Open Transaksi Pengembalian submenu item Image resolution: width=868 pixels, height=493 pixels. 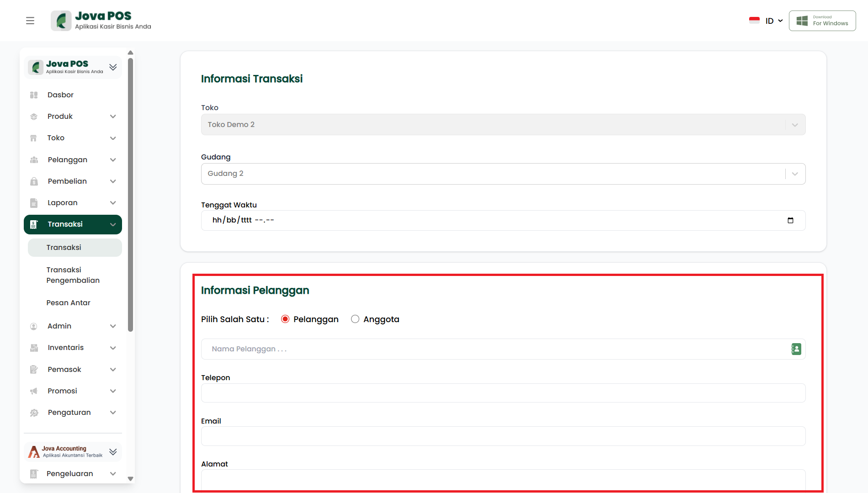[73, 275]
